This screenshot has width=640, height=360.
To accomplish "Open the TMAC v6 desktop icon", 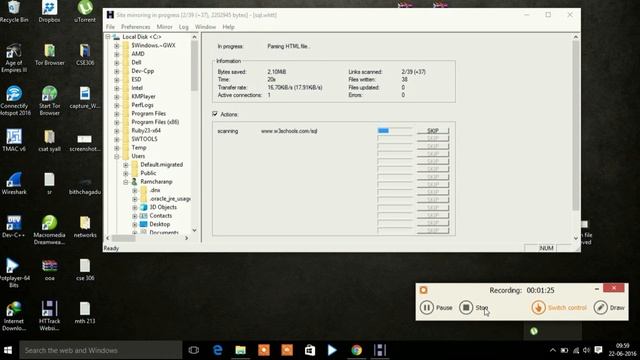I will [14, 141].
